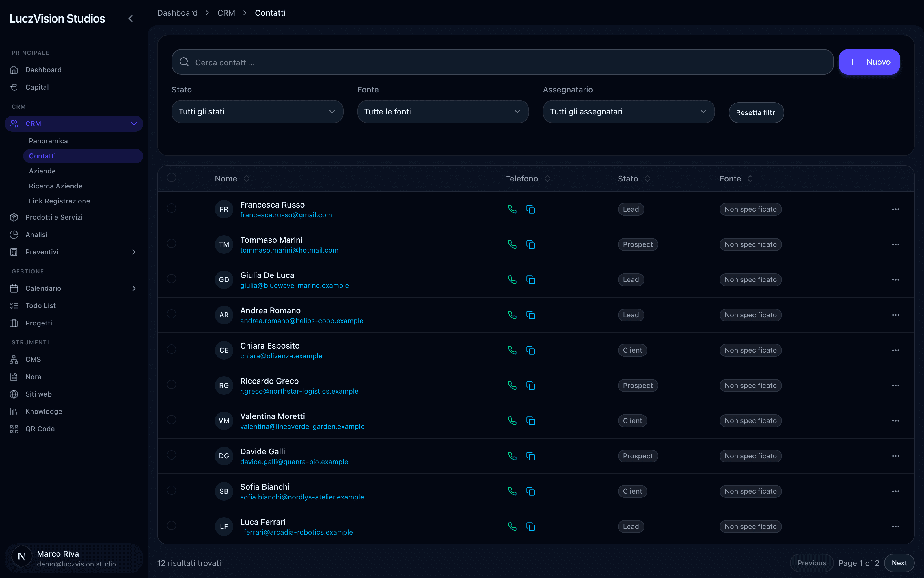Focus the Cerca contatti search field
Screen dimensions: 924x578
(x=502, y=62)
